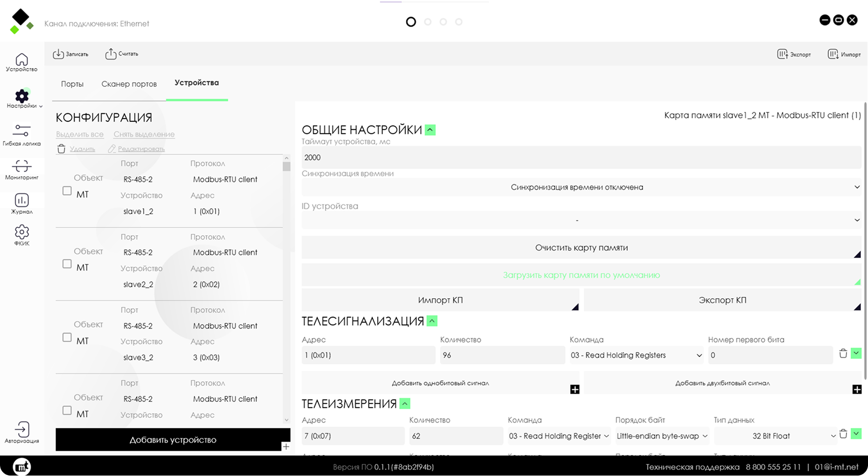
Task: Go to Устройство home icon
Action: (x=21, y=60)
